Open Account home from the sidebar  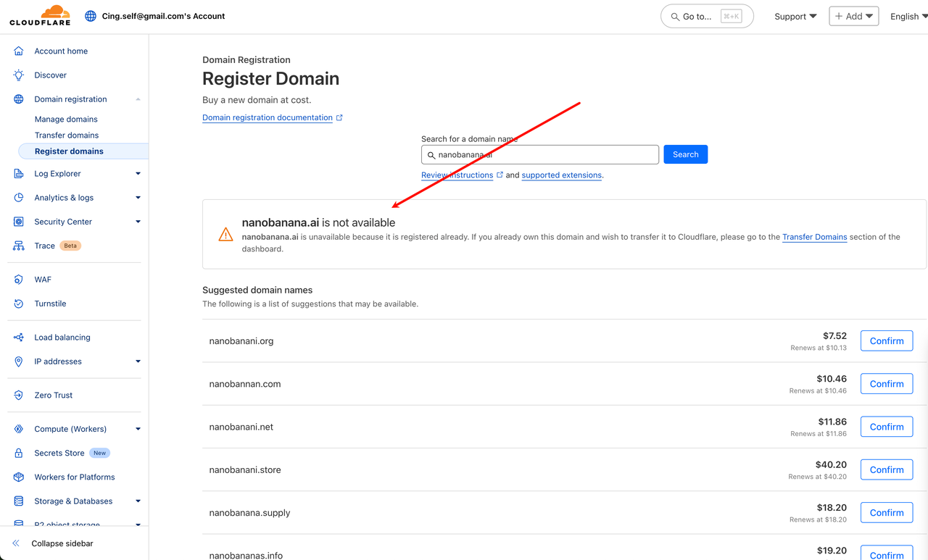click(x=61, y=51)
